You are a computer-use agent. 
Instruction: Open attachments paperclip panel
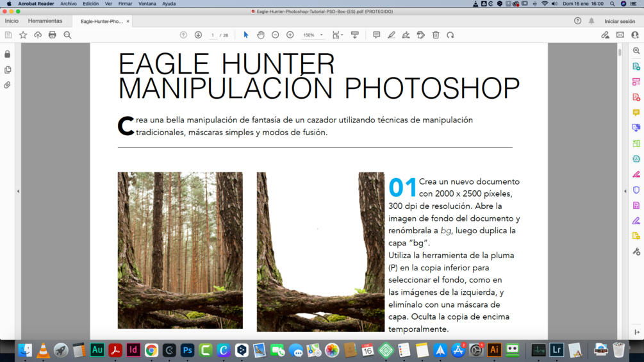[x=8, y=85]
